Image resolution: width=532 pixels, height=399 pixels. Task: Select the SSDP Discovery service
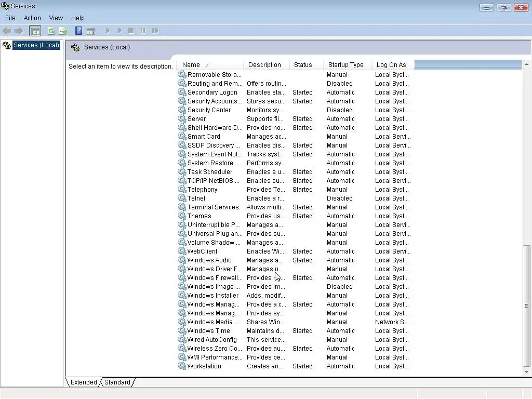coord(214,145)
